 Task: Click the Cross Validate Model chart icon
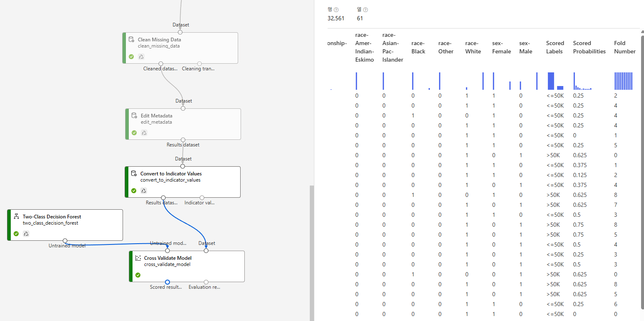(x=138, y=258)
